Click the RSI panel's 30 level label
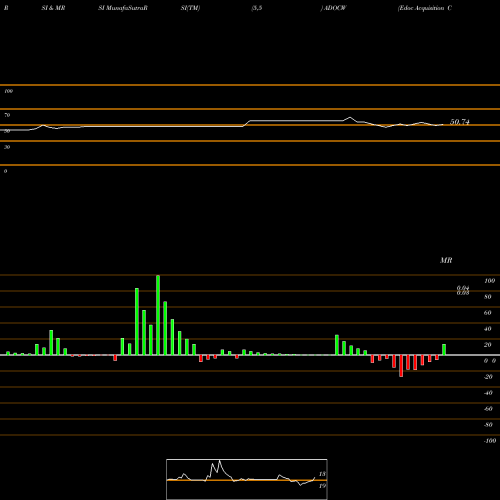The width and height of the screenshot is (500, 500). click(x=7, y=147)
